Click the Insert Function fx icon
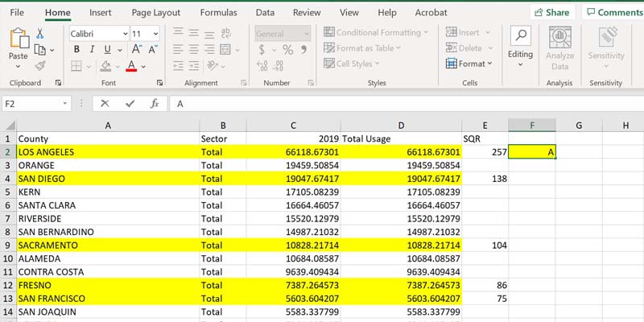The width and height of the screenshot is (644, 322). tap(155, 104)
